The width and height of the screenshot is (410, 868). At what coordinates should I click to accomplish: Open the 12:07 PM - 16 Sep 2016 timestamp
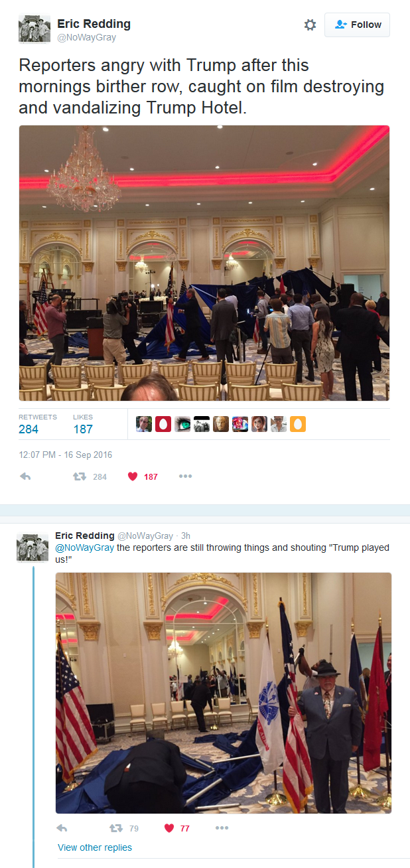(65, 455)
